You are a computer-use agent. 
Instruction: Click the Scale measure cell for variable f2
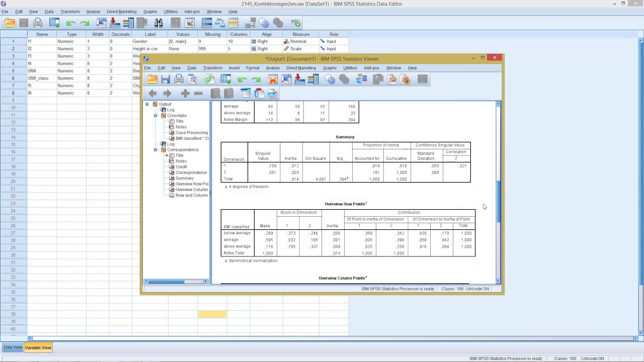click(301, 49)
